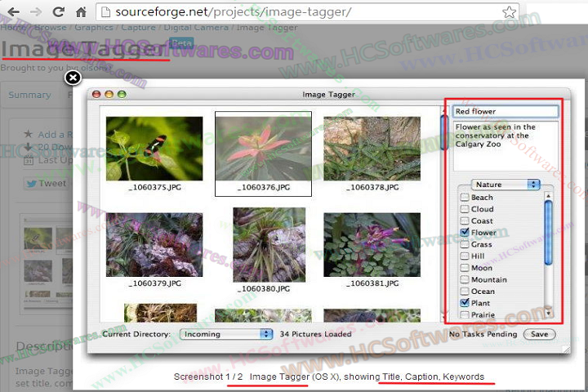Click the Digital Camera breadcrumb link
Image resolution: width=588 pixels, height=392 pixels.
196,28
